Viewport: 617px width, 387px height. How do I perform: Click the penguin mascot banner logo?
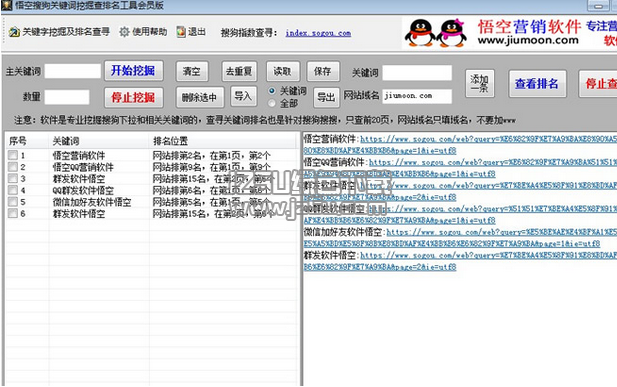pyautogui.click(x=436, y=33)
